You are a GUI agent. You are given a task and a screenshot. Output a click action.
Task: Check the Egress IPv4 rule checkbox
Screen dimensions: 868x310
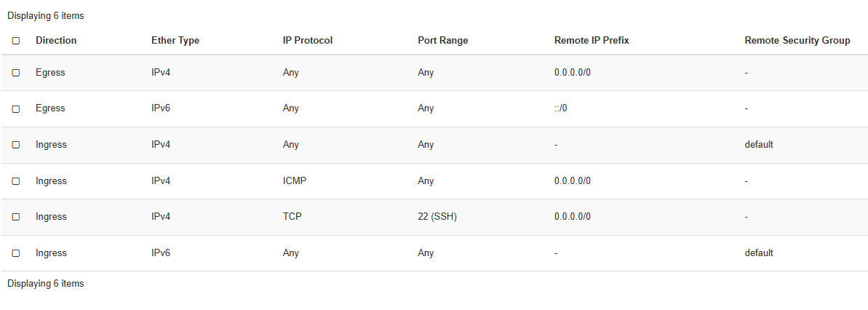[x=16, y=73]
